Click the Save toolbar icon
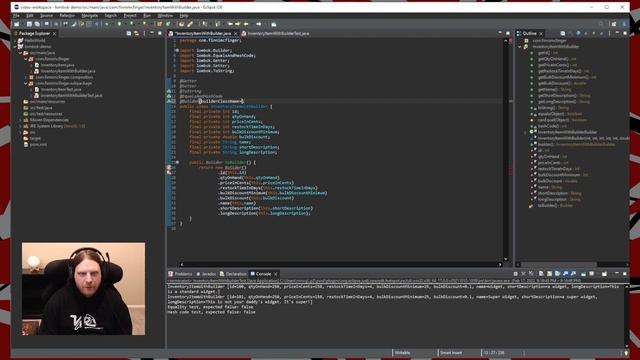Viewport: 640px width, 360px height. (29, 24)
